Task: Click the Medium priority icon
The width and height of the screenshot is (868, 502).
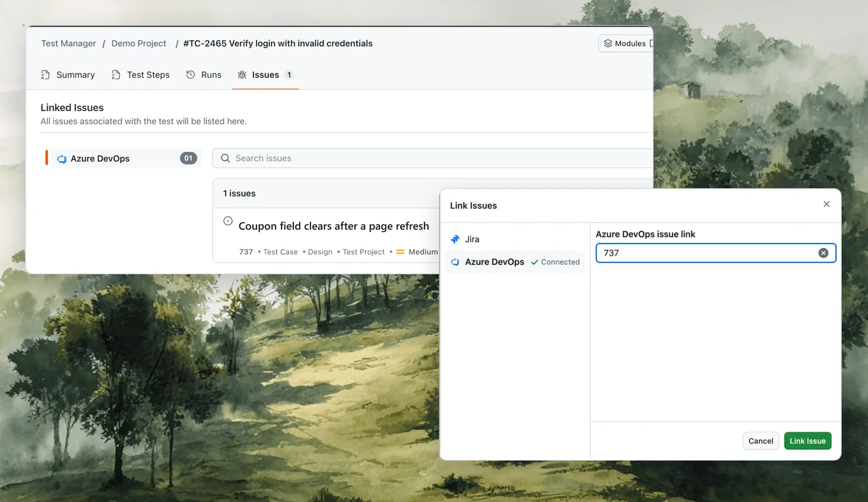Action: click(400, 252)
